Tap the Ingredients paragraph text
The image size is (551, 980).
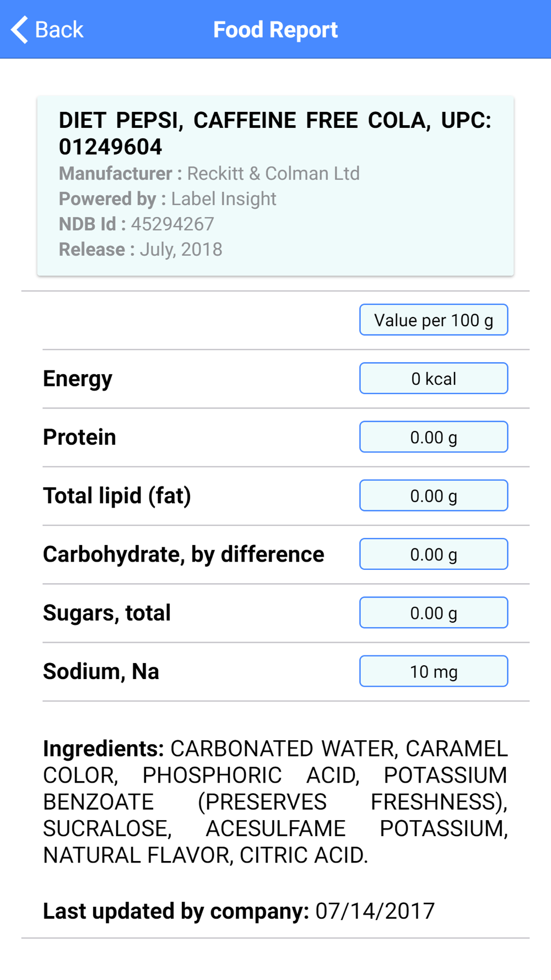coord(275,802)
